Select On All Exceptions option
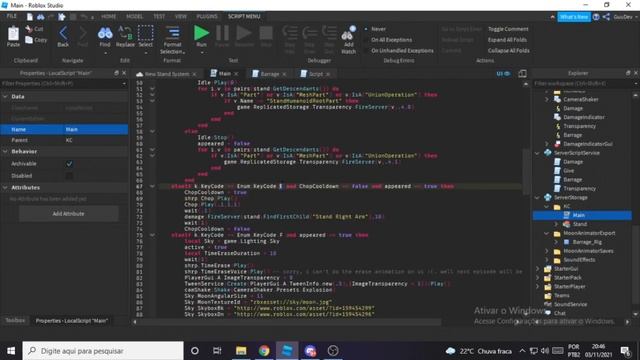This screenshot has width=640, height=360. pos(391,40)
